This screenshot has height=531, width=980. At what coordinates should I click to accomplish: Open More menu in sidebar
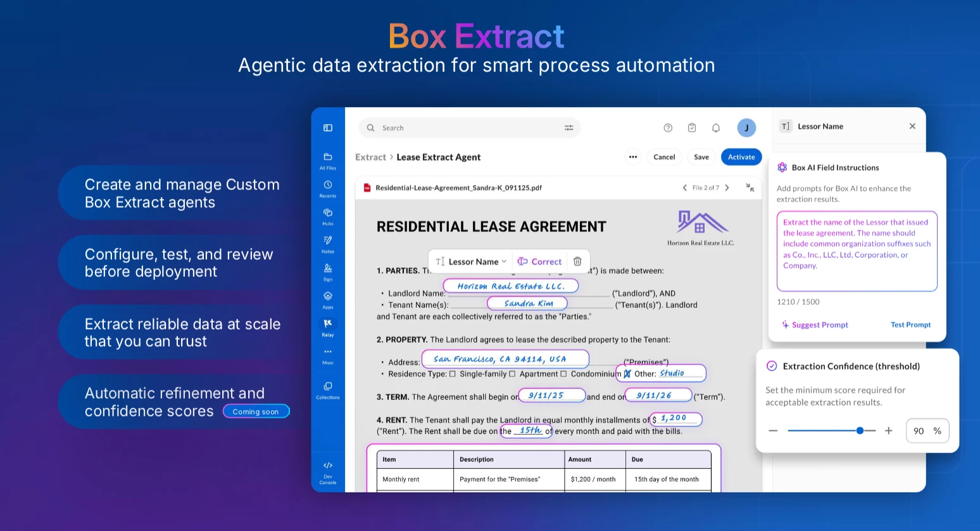click(x=328, y=355)
